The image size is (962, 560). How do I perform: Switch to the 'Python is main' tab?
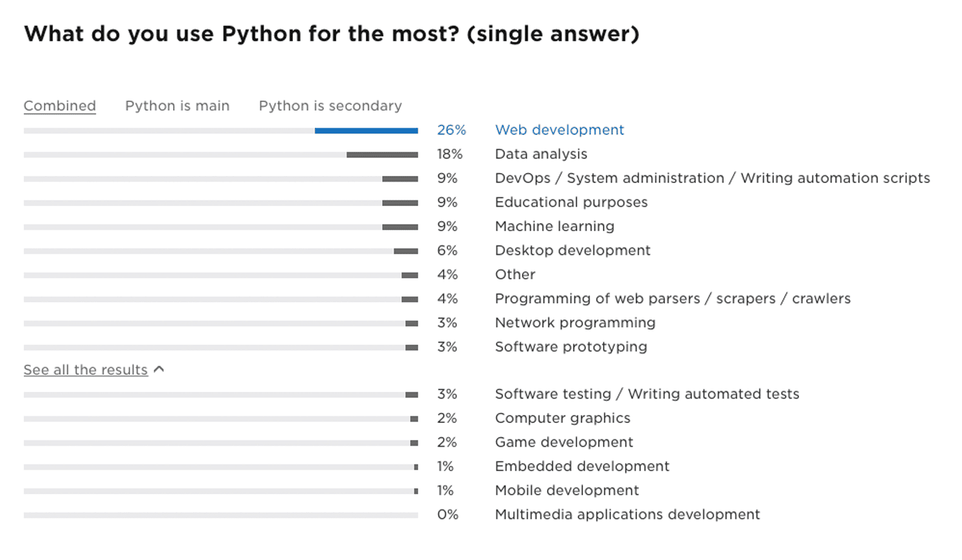(x=177, y=106)
